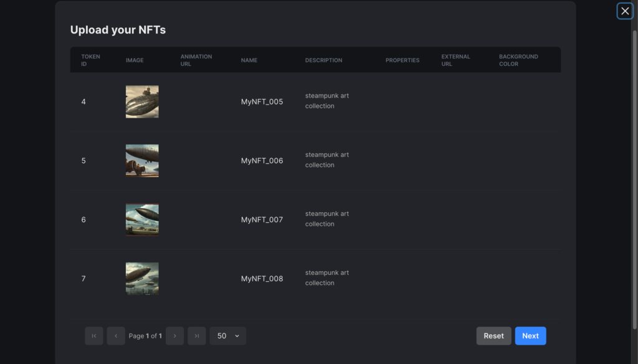Click the Token ID column header

click(x=90, y=60)
